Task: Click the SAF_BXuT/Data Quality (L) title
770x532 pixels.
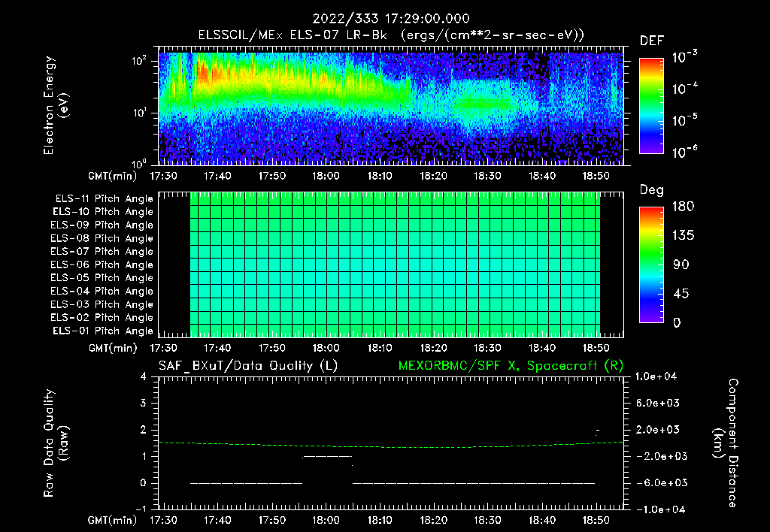Action: pos(248,366)
